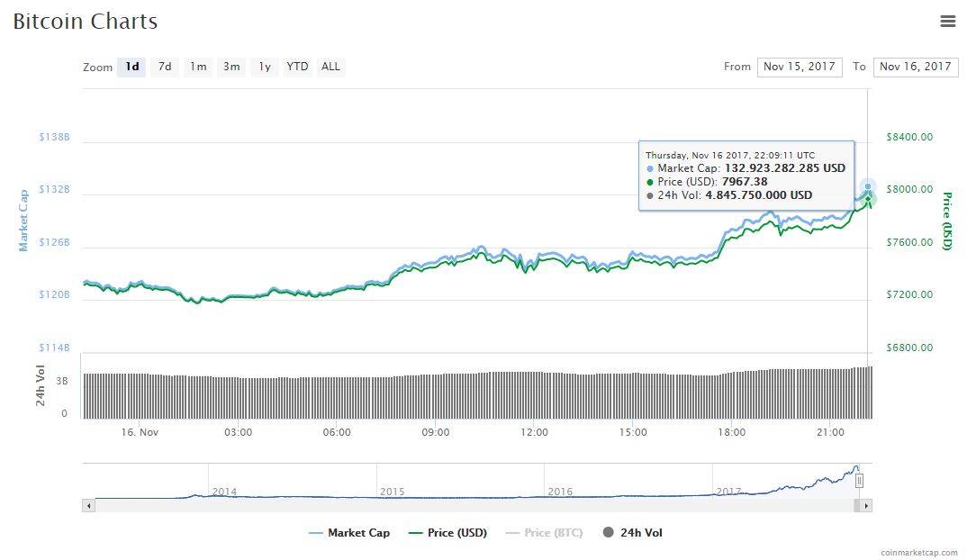
Task: Select the 7d zoom range
Action: pyautogui.click(x=165, y=67)
